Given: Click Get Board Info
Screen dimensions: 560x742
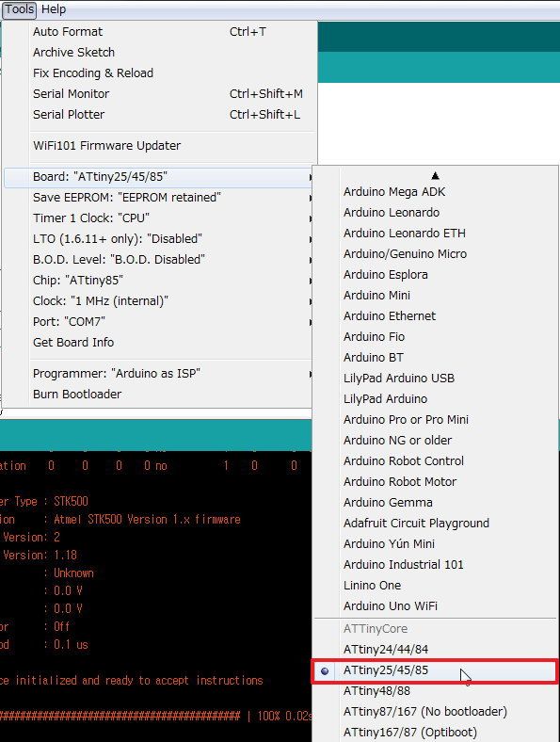Looking at the screenshot, I should click(159, 343).
